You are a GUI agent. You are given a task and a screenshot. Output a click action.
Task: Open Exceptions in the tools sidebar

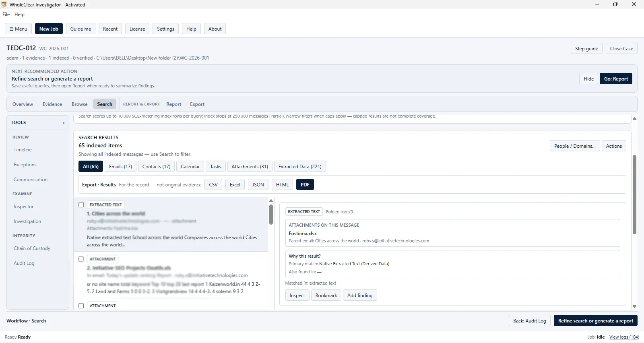point(25,165)
